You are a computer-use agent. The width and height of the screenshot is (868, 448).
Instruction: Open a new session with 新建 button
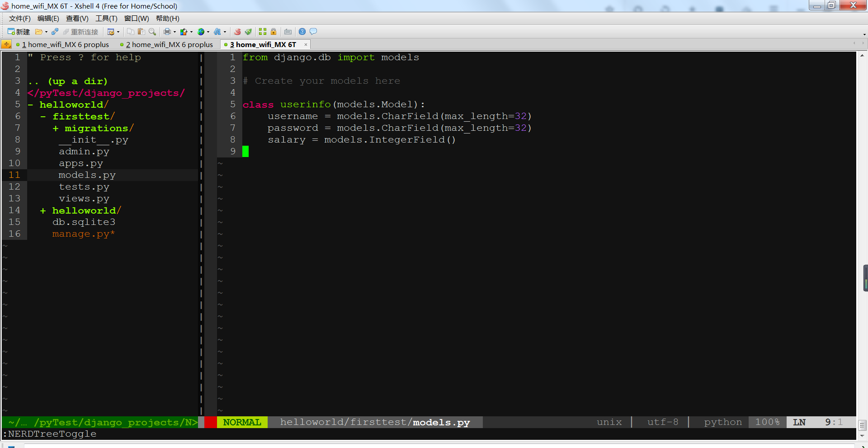(18, 31)
